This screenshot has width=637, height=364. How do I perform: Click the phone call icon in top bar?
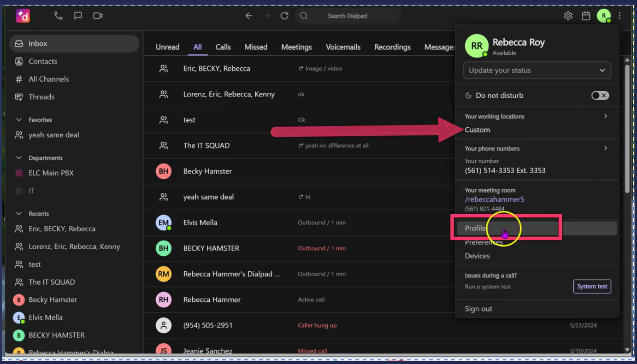pos(58,16)
